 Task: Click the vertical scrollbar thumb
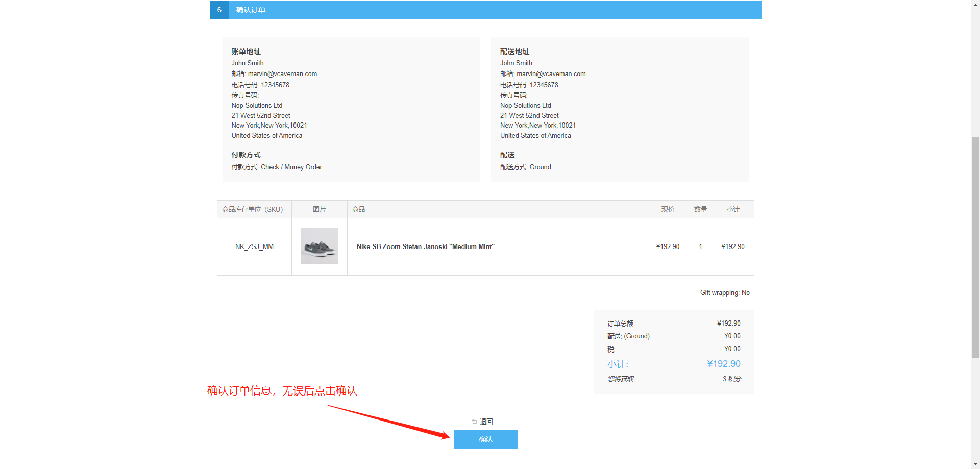[975, 248]
